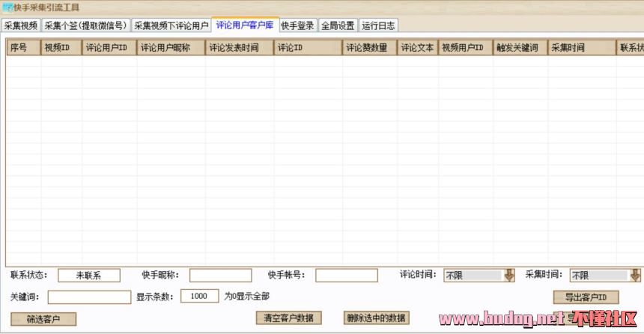This screenshot has height=334, width=644.
Task: Sort by 采集时间 column header
Action: click(582, 48)
